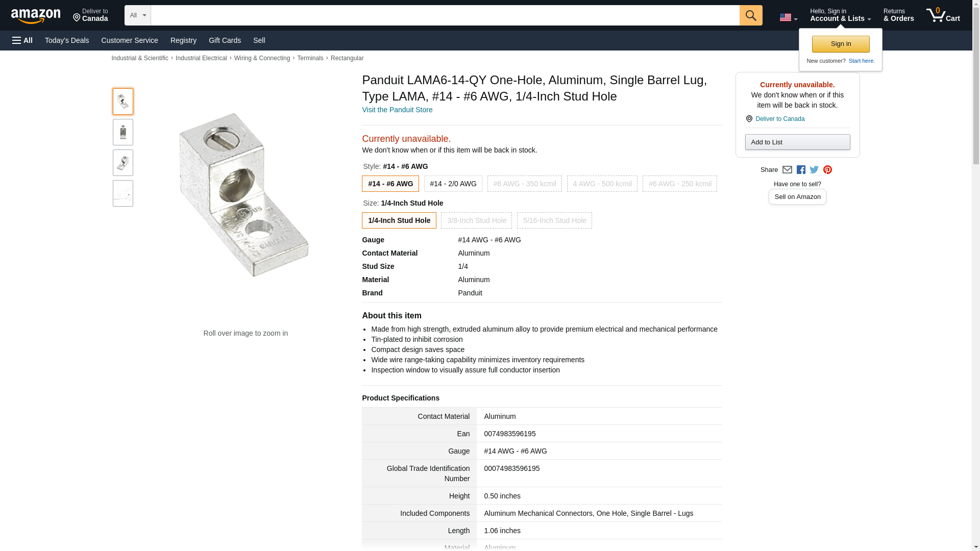Share product on Facebook

tap(801, 170)
